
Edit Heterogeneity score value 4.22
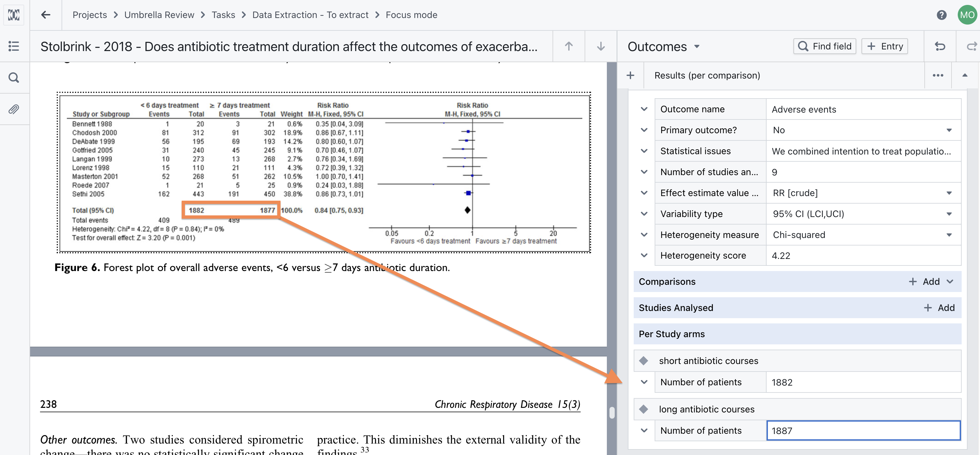point(863,255)
